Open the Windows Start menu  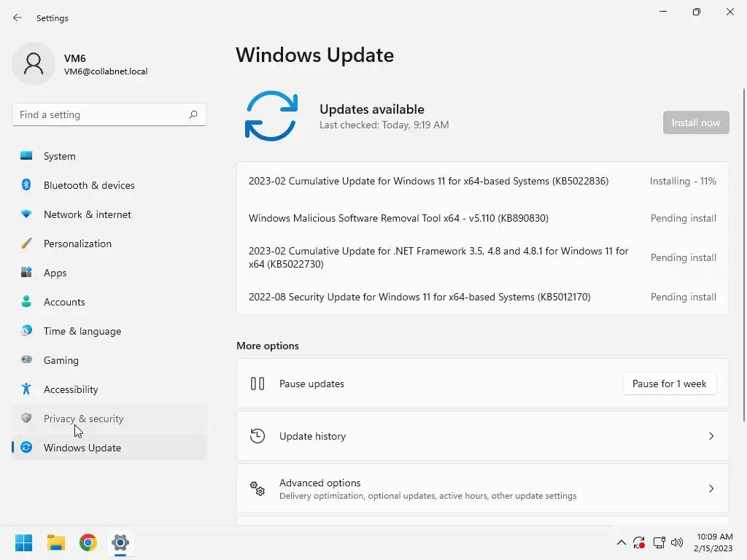click(x=24, y=542)
